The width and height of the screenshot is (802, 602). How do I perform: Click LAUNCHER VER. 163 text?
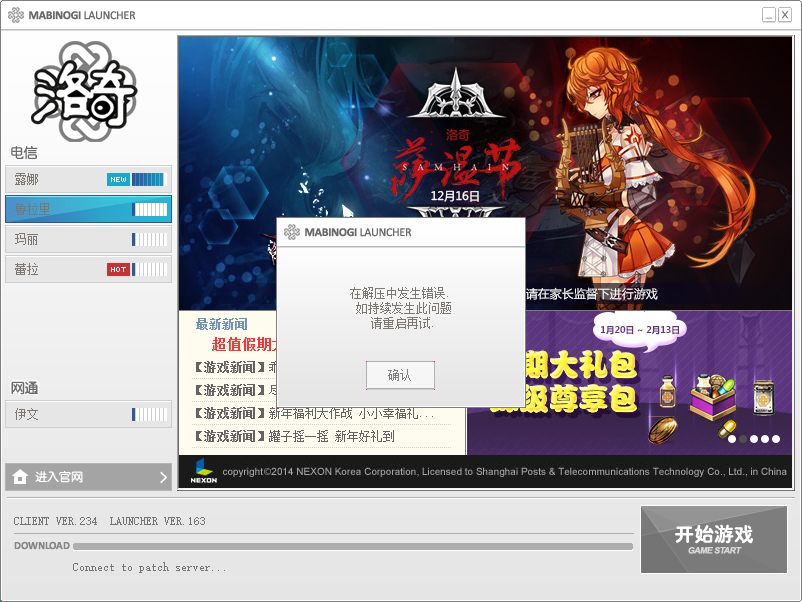point(158,521)
